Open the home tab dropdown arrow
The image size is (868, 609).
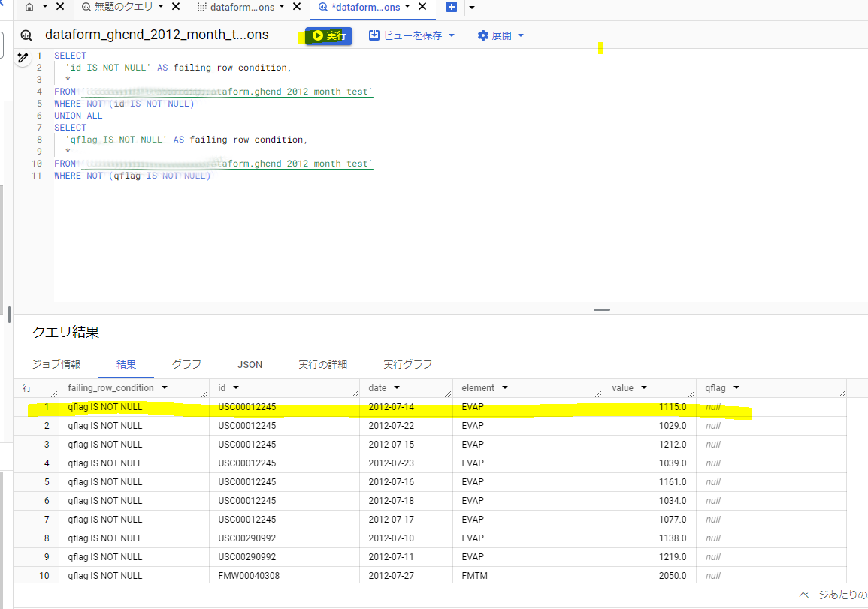(x=45, y=7)
